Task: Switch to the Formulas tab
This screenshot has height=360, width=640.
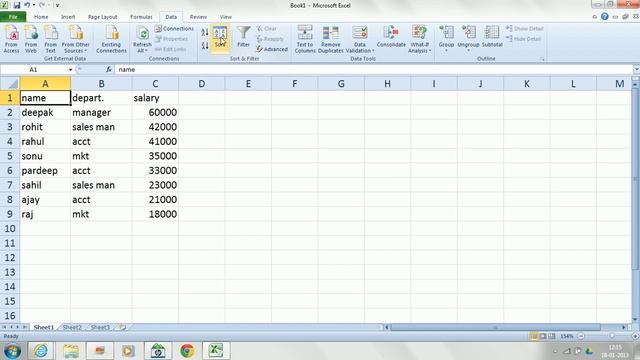Action: coord(141,17)
